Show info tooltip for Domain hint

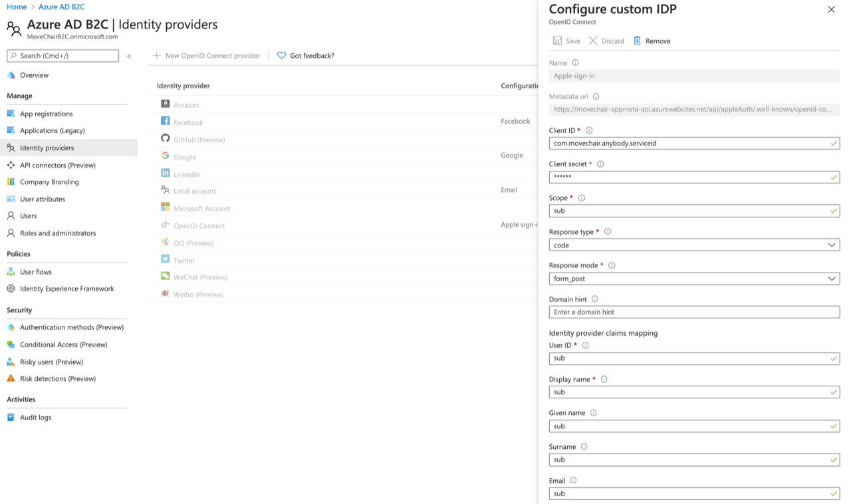[x=594, y=299]
